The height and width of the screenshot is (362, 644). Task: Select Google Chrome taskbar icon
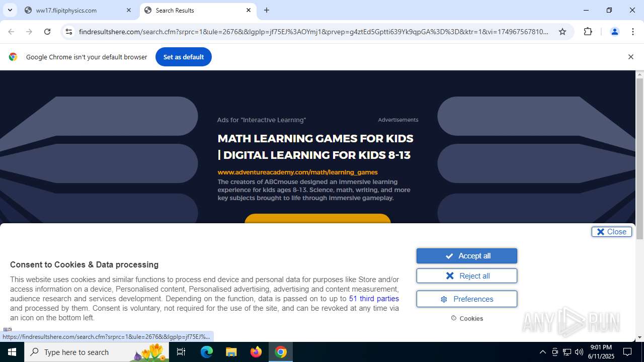[281, 352]
